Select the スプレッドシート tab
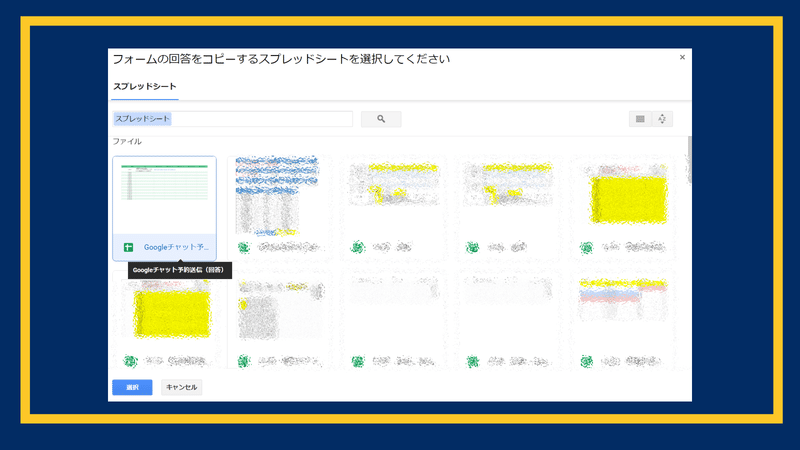Screen dimensions: 800x450 tap(145, 86)
